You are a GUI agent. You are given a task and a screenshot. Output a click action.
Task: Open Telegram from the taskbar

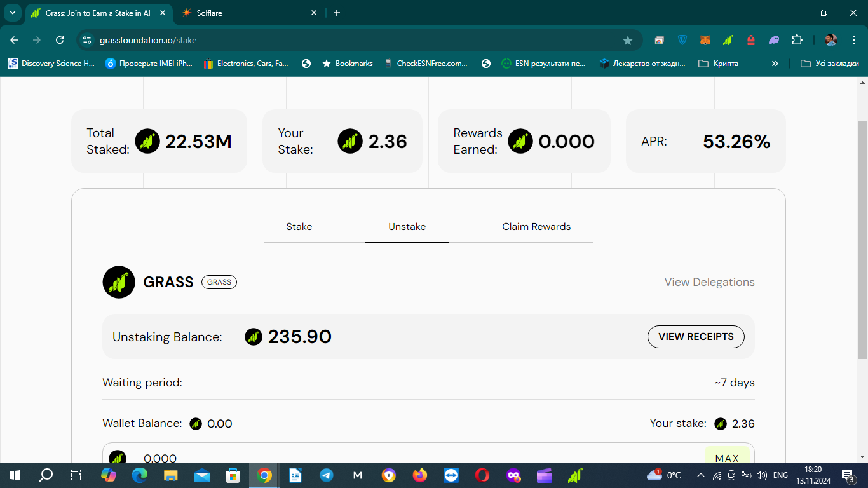pyautogui.click(x=327, y=475)
